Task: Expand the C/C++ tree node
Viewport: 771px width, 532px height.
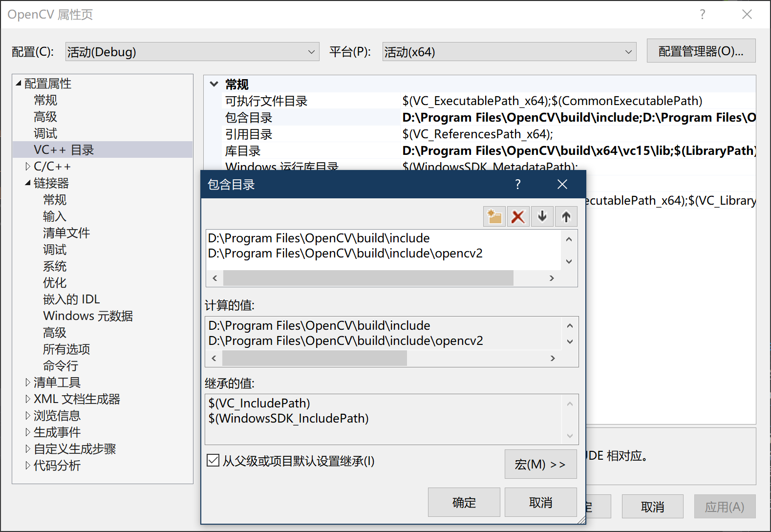Action: (x=28, y=167)
